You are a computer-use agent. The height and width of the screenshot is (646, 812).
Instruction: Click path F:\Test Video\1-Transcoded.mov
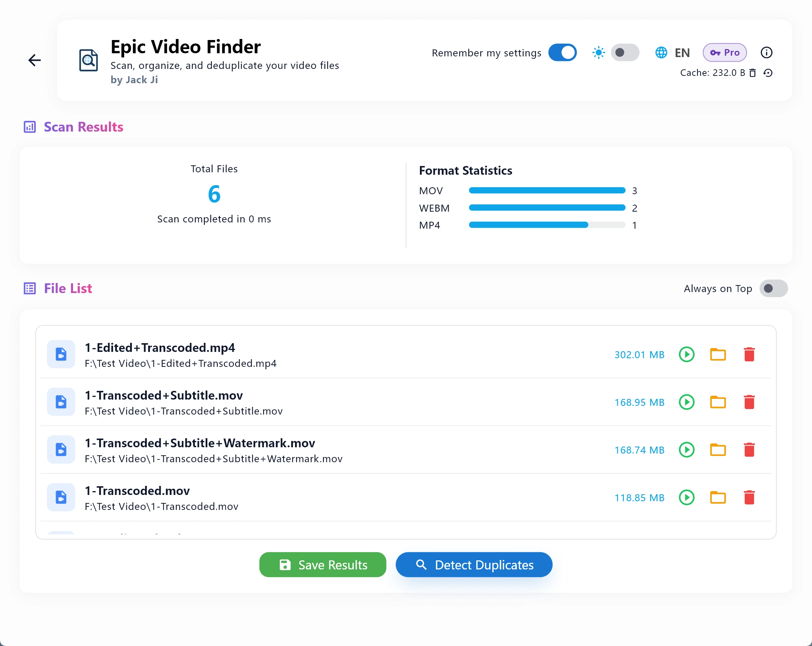coord(161,506)
